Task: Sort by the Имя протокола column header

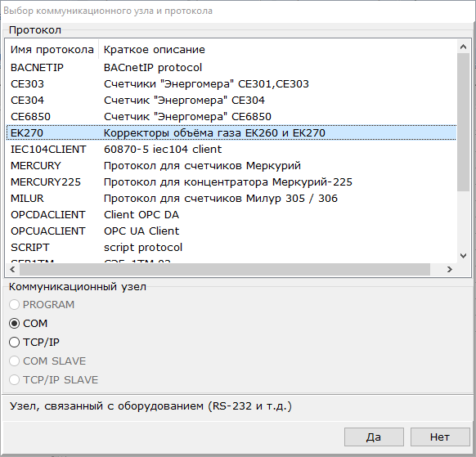Action: pyautogui.click(x=52, y=50)
